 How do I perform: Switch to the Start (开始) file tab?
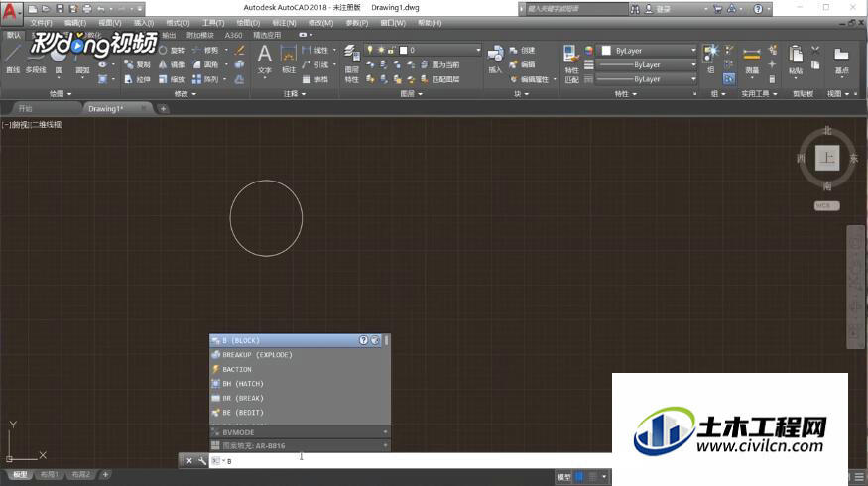[25, 108]
